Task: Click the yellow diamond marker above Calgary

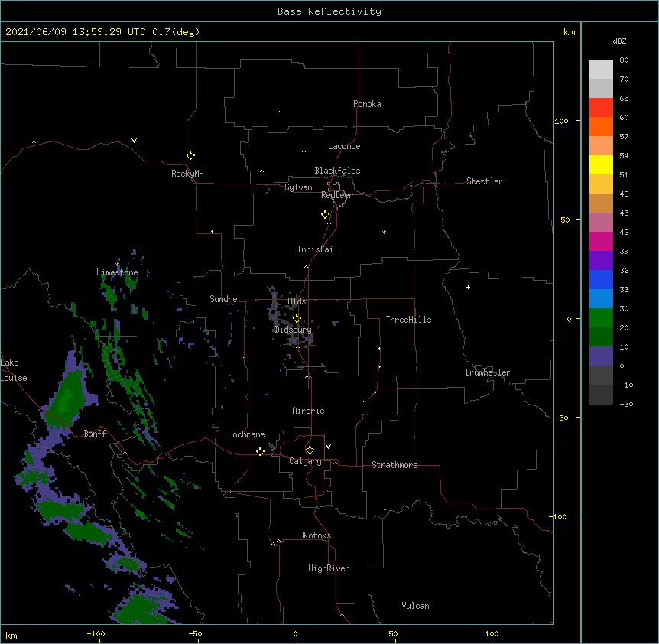Action: point(310,450)
